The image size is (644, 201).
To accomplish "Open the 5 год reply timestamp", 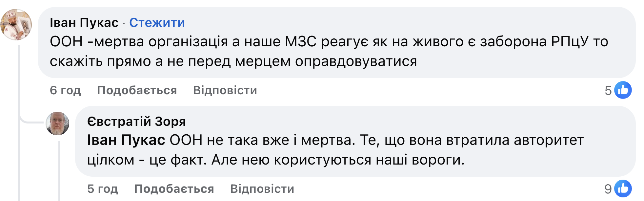I will point(103,189).
